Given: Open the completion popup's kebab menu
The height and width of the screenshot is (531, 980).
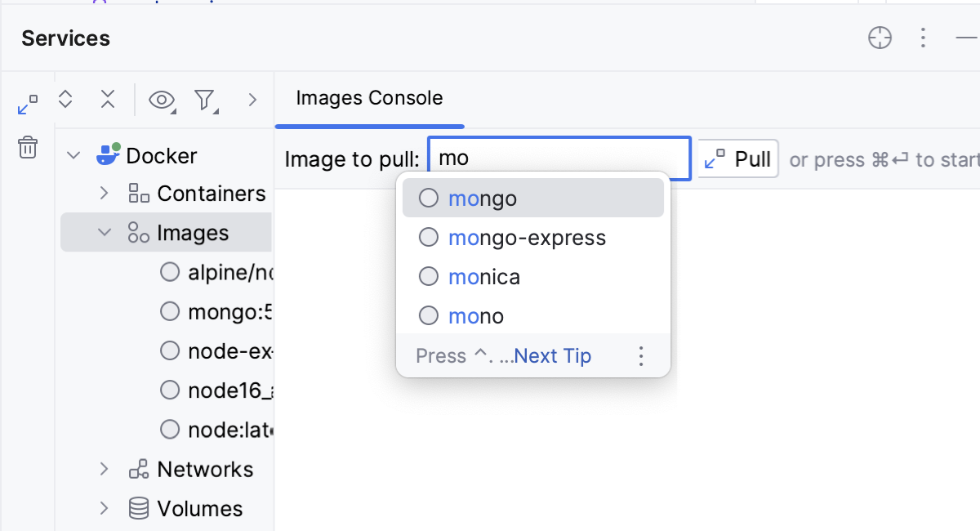Looking at the screenshot, I should (641, 355).
